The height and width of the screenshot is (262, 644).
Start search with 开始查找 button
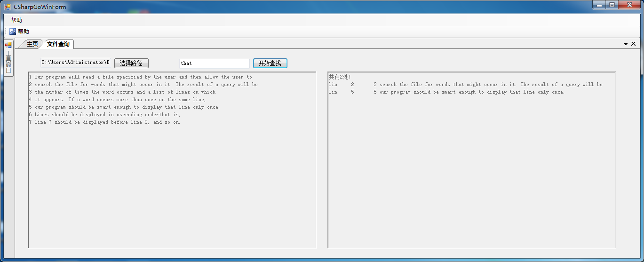pyautogui.click(x=270, y=63)
